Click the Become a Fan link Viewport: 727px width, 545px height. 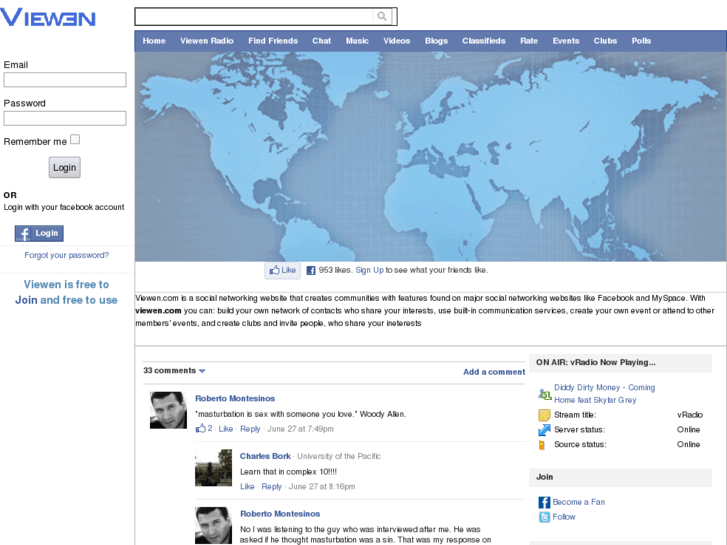[578, 502]
